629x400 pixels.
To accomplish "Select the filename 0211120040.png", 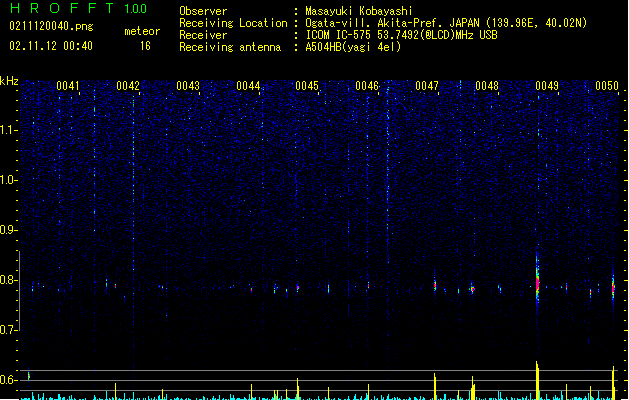I will (x=51, y=26).
